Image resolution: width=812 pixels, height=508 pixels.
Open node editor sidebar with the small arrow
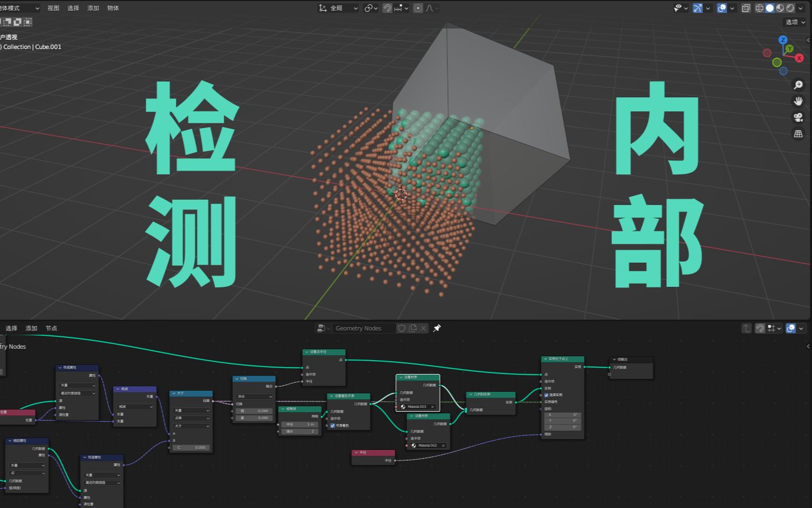[808, 347]
